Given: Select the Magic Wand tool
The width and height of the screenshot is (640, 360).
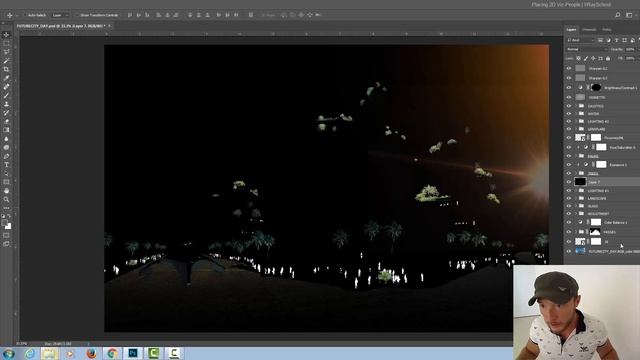Looking at the screenshot, I should coord(6,61).
